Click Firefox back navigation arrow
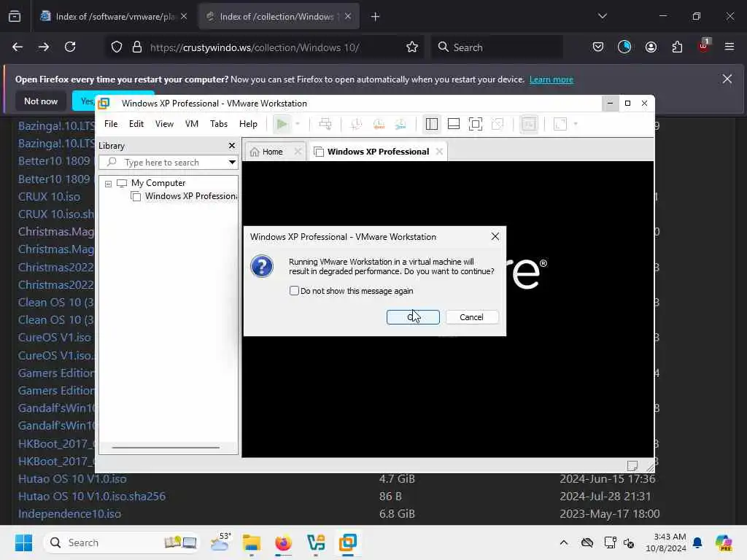747x560 pixels. tap(18, 47)
